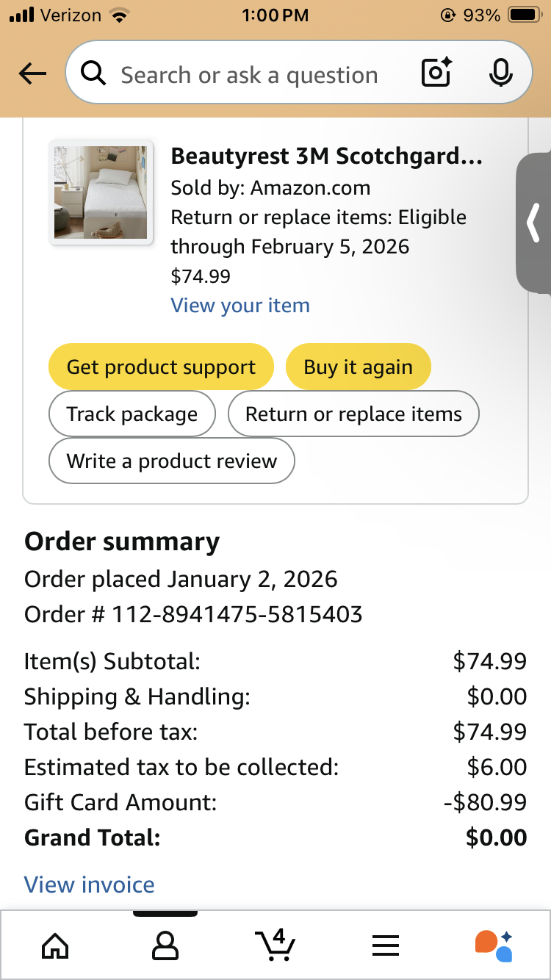Open the account profile tab icon

pos(165,945)
